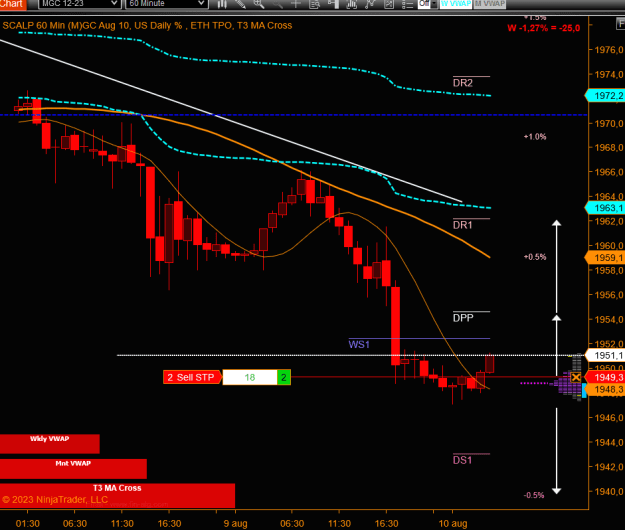Click the zoom in magnifier icon
Screen dimensions: 625x530
tap(259, 4)
